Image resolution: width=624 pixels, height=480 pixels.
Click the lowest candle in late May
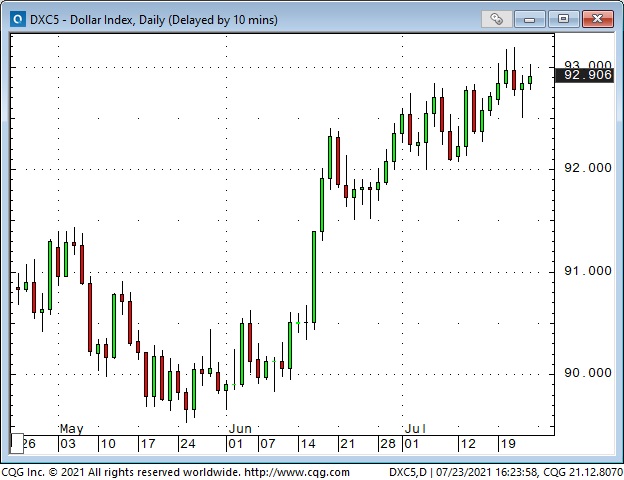pyautogui.click(x=186, y=401)
